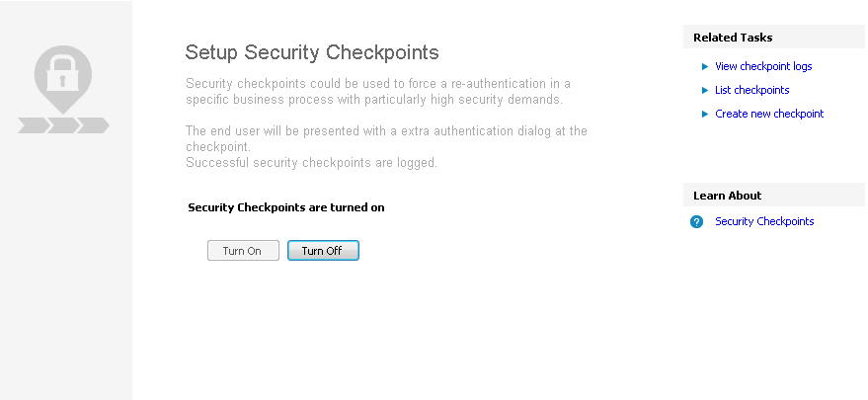
Task: Click the Setup Security Checkpoints heading
Action: coord(312,52)
